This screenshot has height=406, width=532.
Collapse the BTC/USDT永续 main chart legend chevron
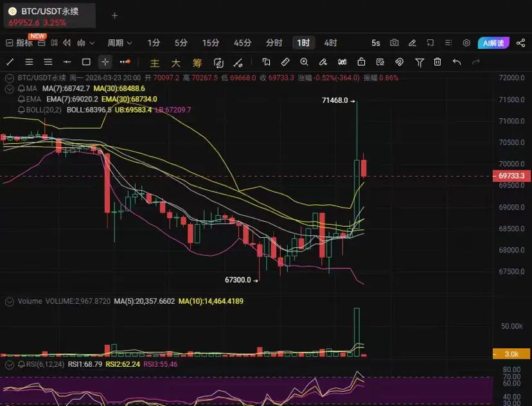(x=9, y=78)
